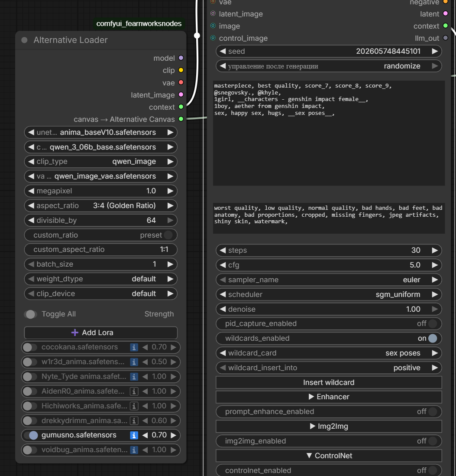456x476 pixels.
Task: Open info icon for AidenR0_anima lora
Action: tap(134, 391)
